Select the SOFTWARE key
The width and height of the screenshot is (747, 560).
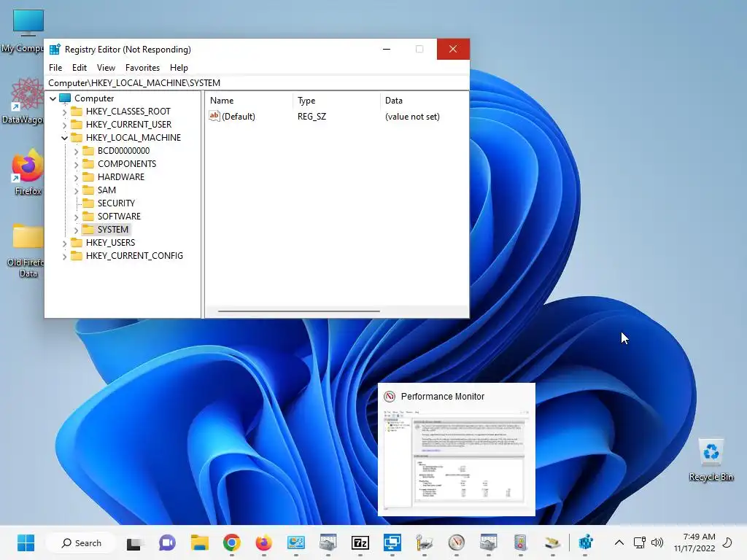119,216
